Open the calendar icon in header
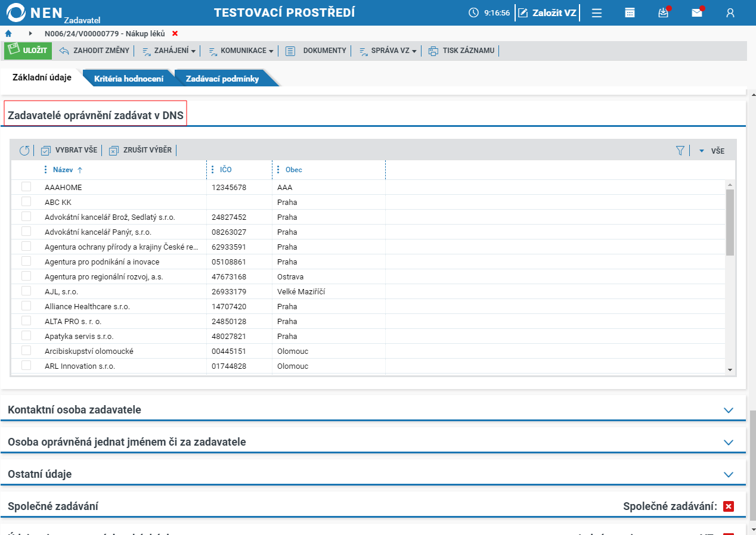The width and height of the screenshot is (756, 535). pos(630,13)
